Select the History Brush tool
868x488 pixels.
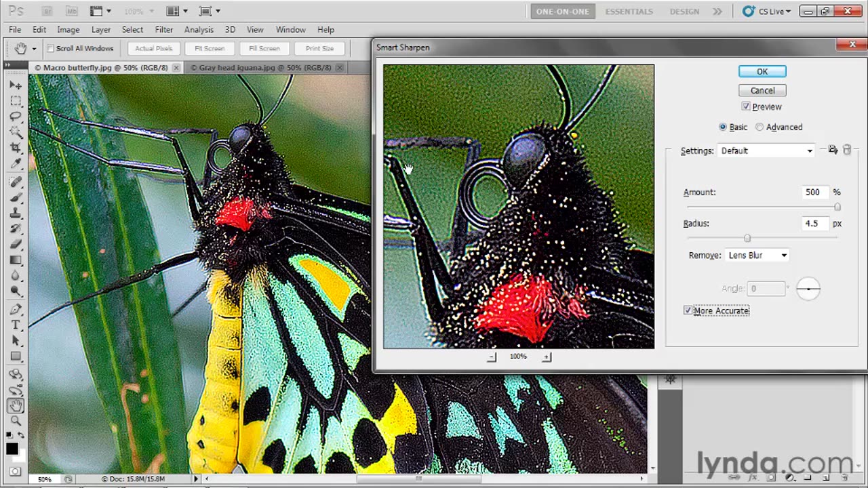16,229
